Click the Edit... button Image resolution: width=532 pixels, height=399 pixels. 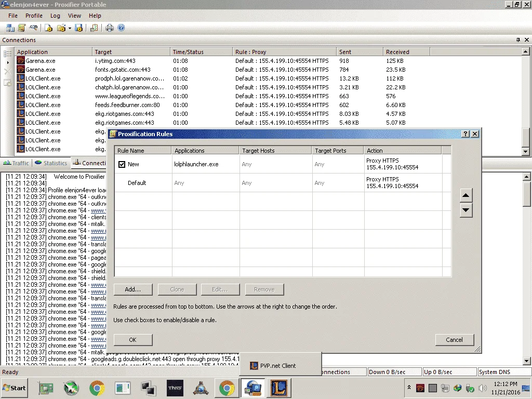click(220, 289)
